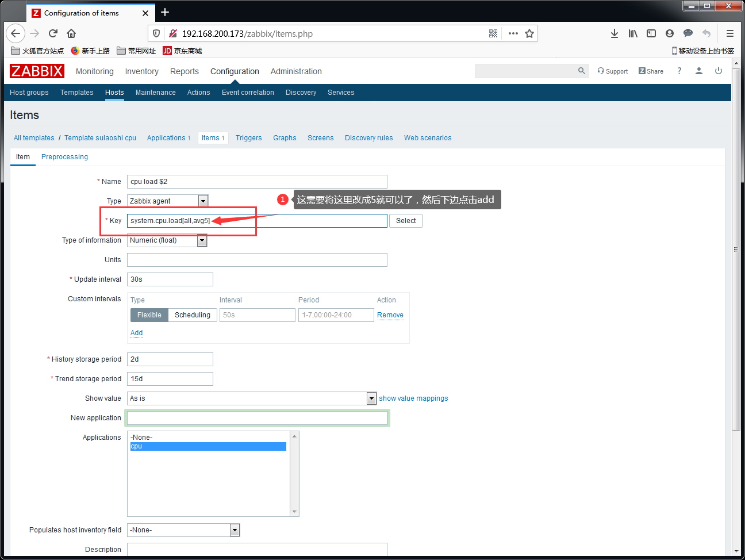The width and height of the screenshot is (745, 560).
Task: Click the Share link in header
Action: [651, 71]
